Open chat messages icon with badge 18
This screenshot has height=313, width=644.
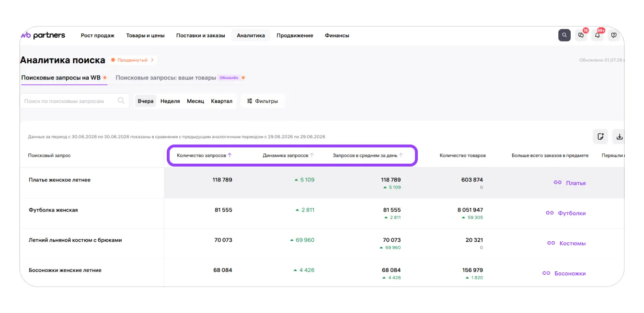[x=581, y=35]
